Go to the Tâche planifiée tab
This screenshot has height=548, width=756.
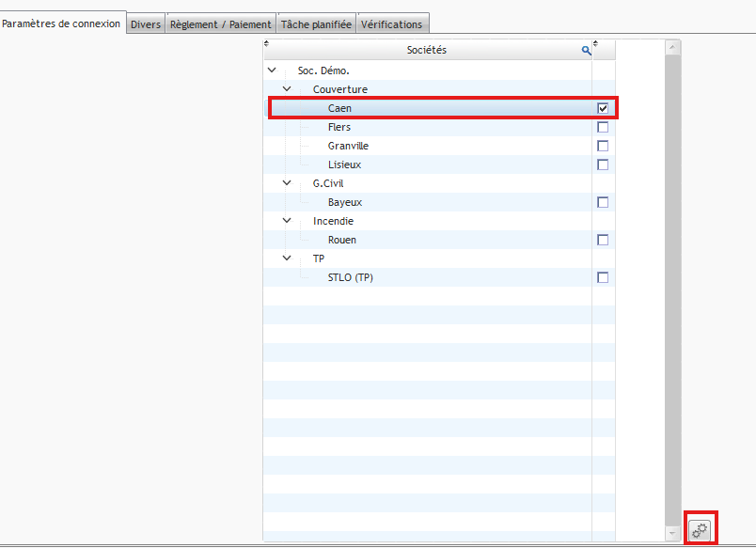(x=316, y=24)
